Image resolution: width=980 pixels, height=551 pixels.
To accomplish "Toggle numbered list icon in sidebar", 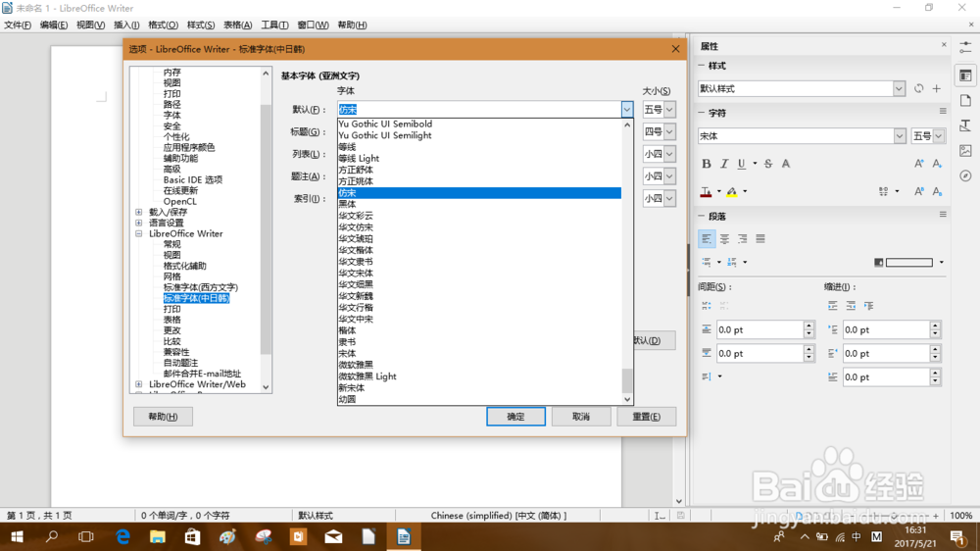I will [732, 262].
